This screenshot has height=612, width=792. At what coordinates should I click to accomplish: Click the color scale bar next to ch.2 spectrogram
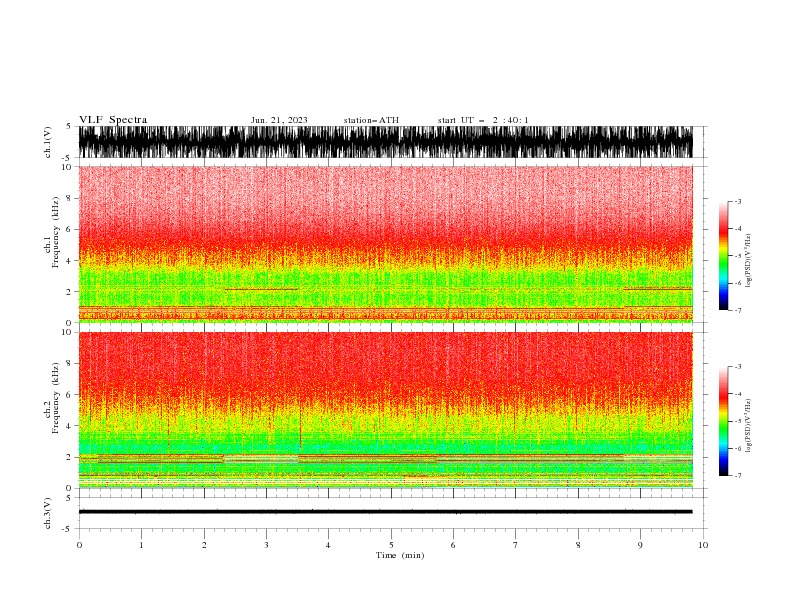[723, 421]
